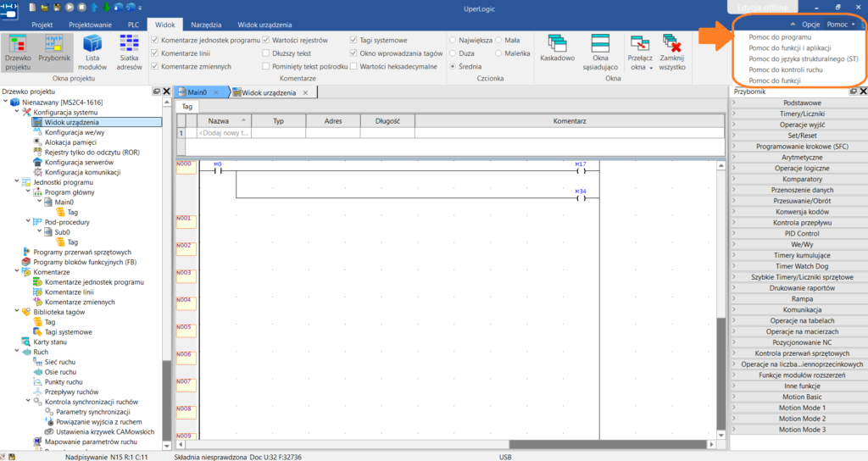
Task: Click the Opcje button
Action: point(810,25)
